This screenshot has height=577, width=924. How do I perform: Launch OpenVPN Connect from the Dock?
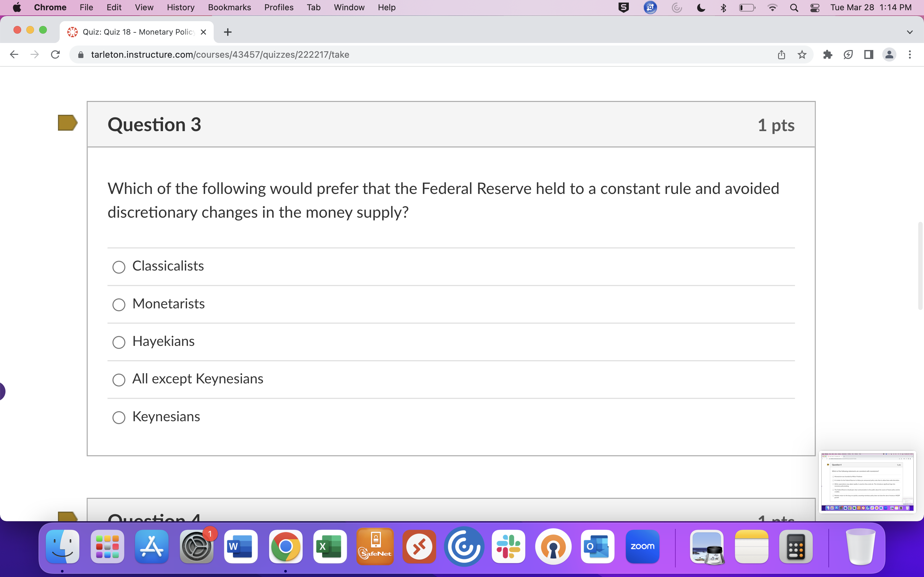click(553, 547)
